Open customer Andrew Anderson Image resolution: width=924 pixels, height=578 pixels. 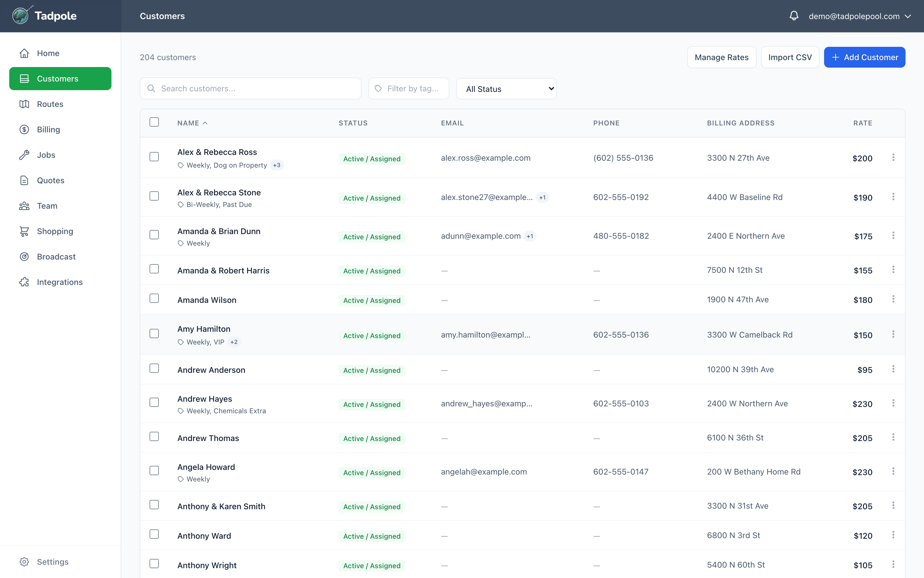tap(211, 370)
